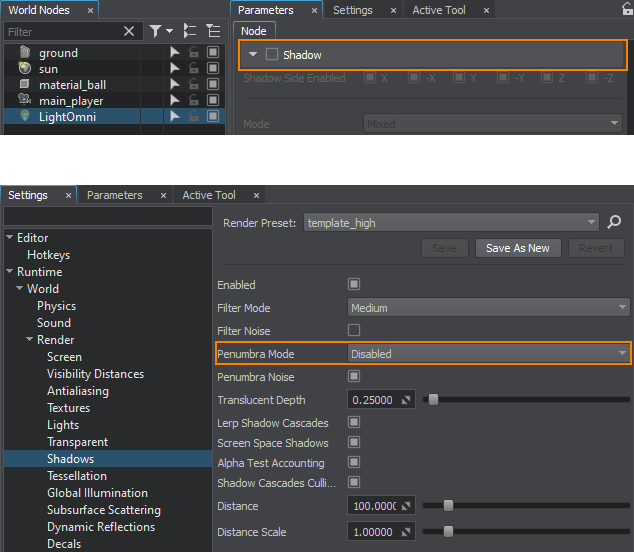Image resolution: width=634 pixels, height=552 pixels.
Task: Switch to the Active Tool tab in lower panel
Action: coord(208,195)
